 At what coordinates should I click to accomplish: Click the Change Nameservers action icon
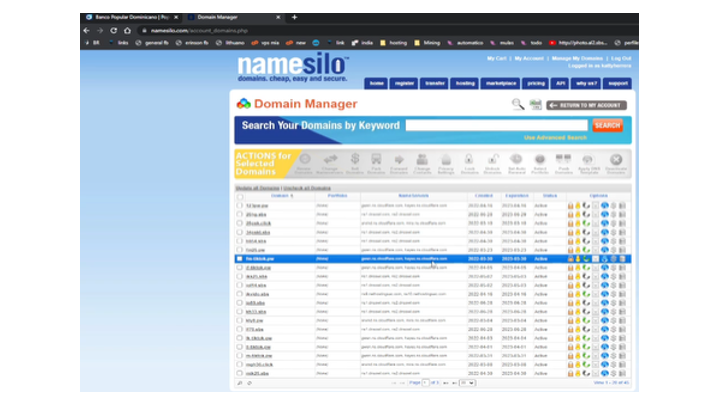[x=330, y=159]
